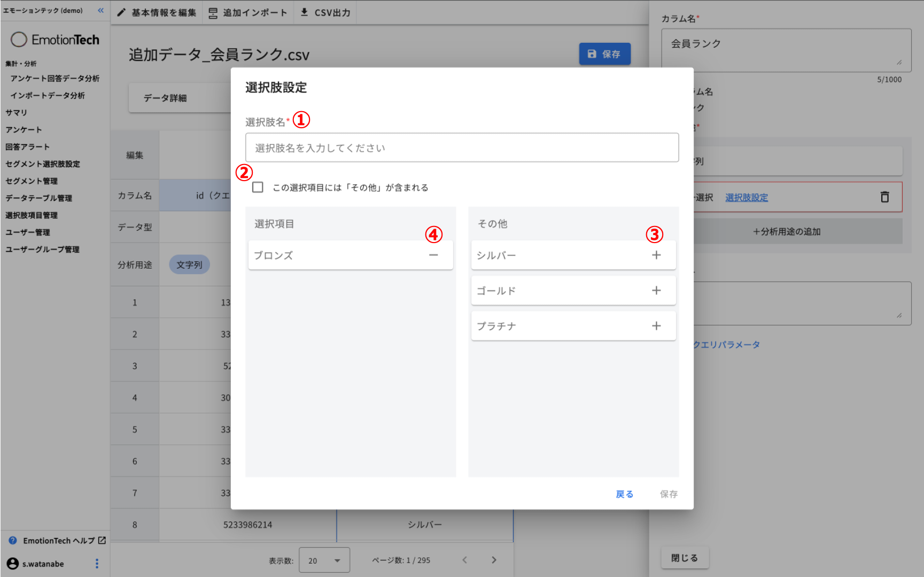Open 表示数 rows-per-page dropdown
The height and width of the screenshot is (577, 924).
tap(324, 560)
